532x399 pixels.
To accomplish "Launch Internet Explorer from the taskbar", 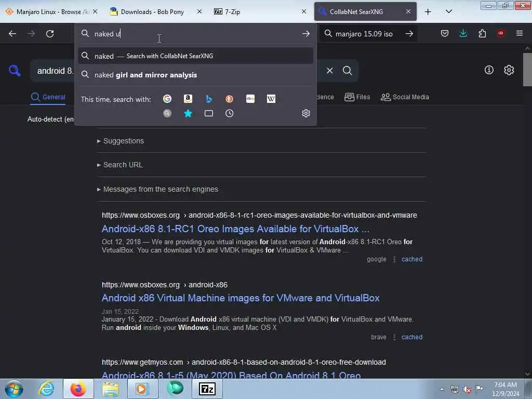I will coord(46,389).
